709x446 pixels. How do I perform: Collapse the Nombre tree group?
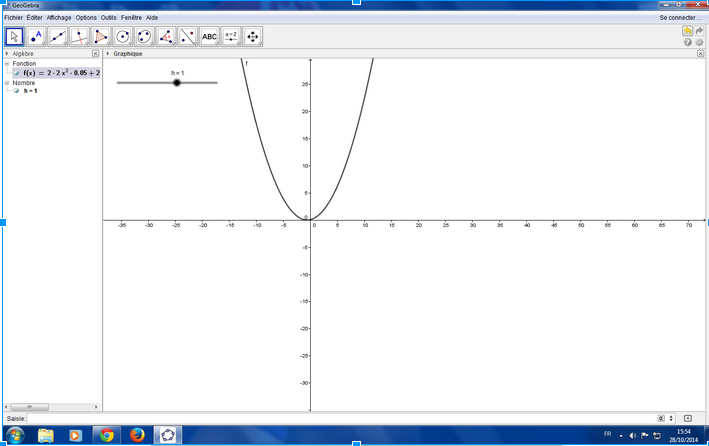click(x=7, y=82)
